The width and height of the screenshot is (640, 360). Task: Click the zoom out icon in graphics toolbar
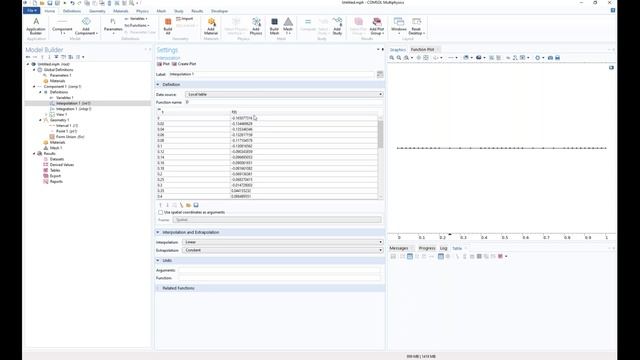point(399,58)
